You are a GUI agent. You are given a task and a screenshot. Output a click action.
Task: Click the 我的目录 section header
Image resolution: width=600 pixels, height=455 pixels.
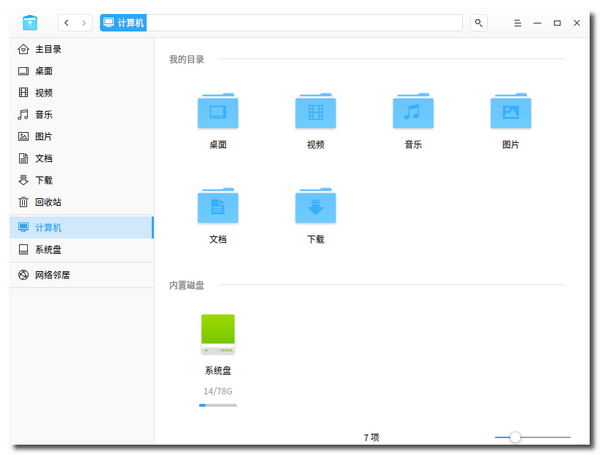[x=187, y=60]
